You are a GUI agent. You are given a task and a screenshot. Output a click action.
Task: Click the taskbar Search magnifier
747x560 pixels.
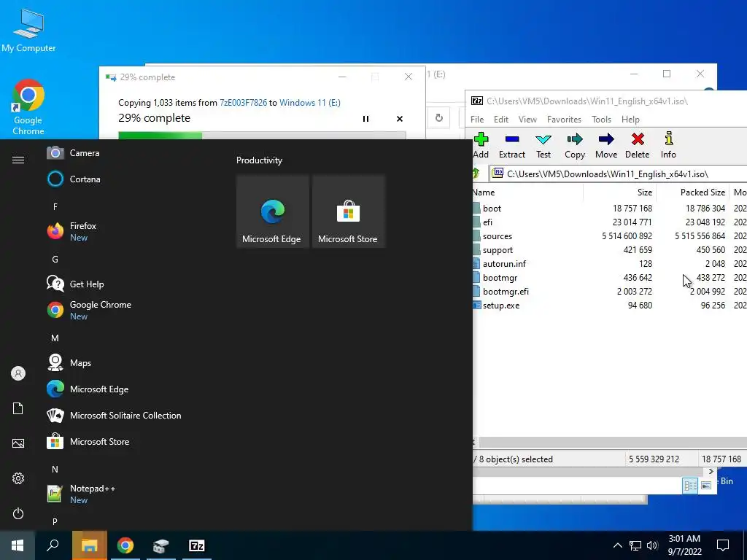coord(53,545)
